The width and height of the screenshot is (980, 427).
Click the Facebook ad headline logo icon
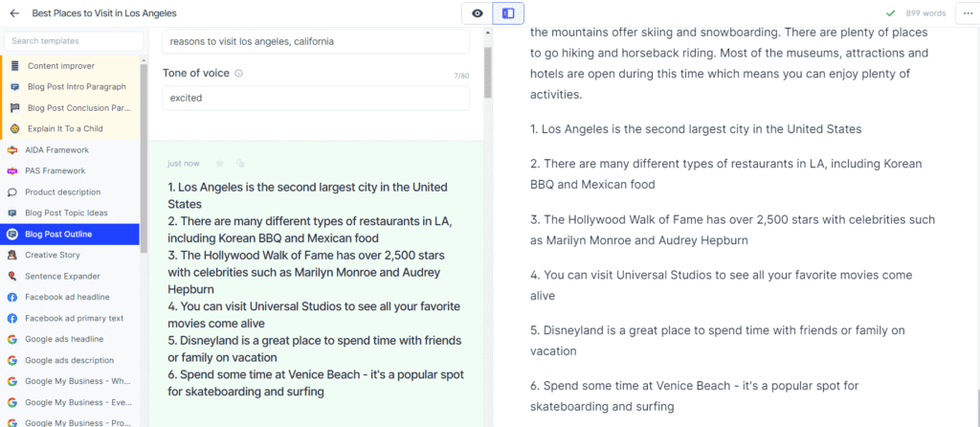tap(11, 297)
